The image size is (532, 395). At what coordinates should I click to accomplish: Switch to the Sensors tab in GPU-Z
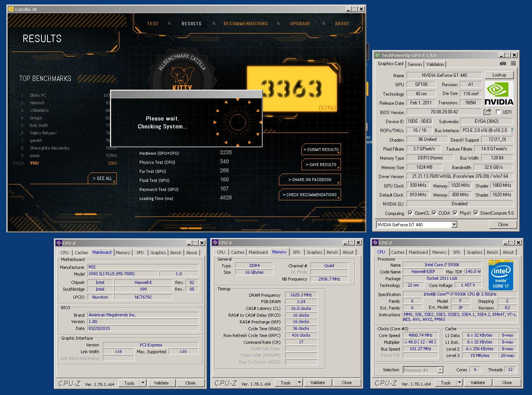414,64
